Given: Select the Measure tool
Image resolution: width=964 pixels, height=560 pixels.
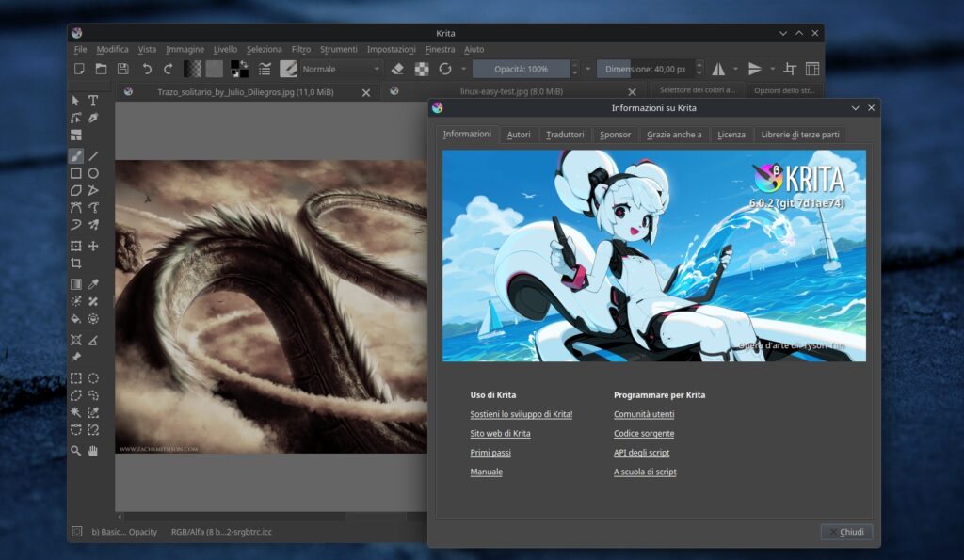Looking at the screenshot, I should pyautogui.click(x=93, y=340).
